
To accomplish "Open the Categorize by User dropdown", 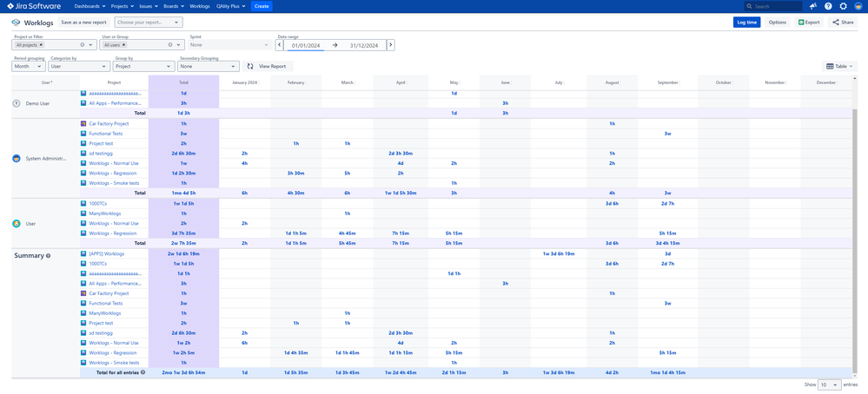I will (x=79, y=66).
